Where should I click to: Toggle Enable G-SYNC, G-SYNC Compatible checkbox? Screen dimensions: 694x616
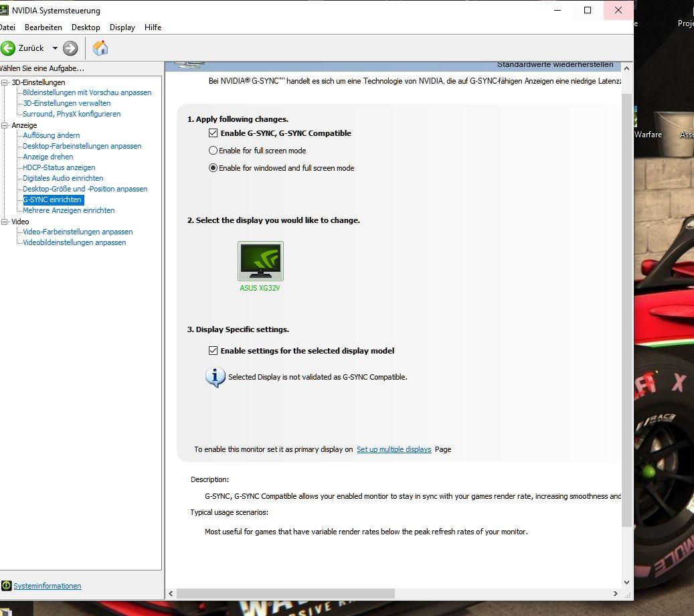click(213, 133)
